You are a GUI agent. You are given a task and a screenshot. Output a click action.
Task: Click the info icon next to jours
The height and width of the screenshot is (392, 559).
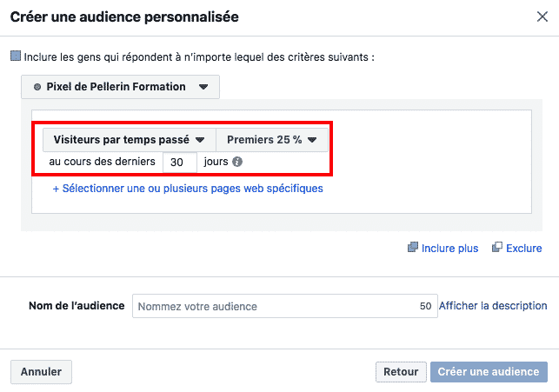point(237,162)
